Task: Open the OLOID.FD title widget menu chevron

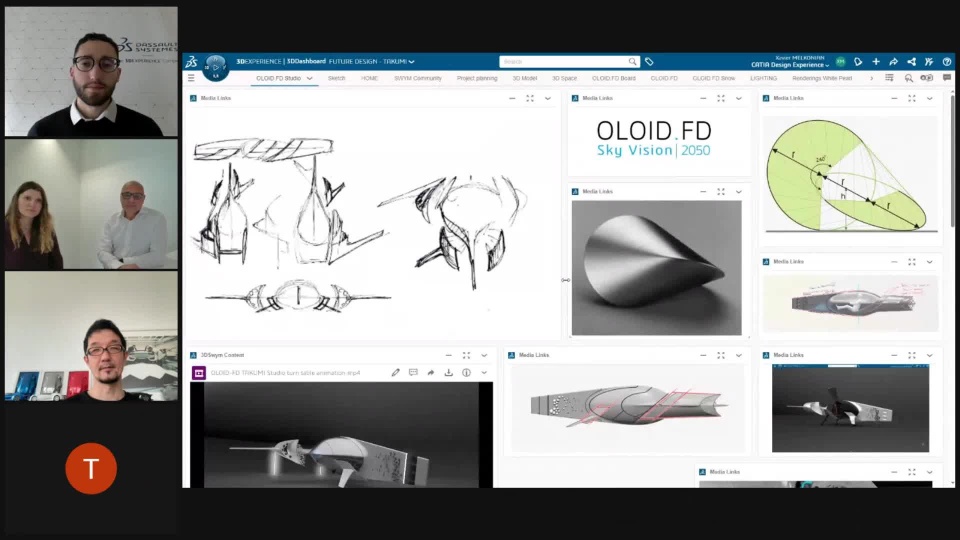Action: [x=738, y=98]
